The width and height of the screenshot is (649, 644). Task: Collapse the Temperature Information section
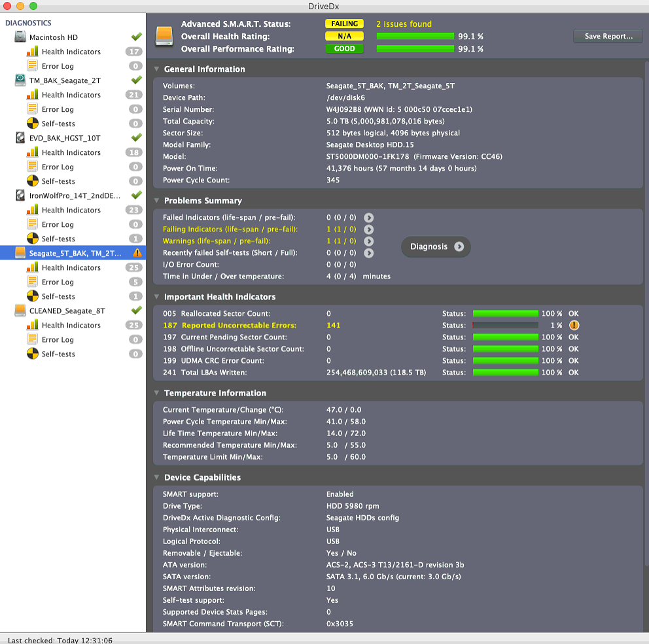pyautogui.click(x=156, y=393)
